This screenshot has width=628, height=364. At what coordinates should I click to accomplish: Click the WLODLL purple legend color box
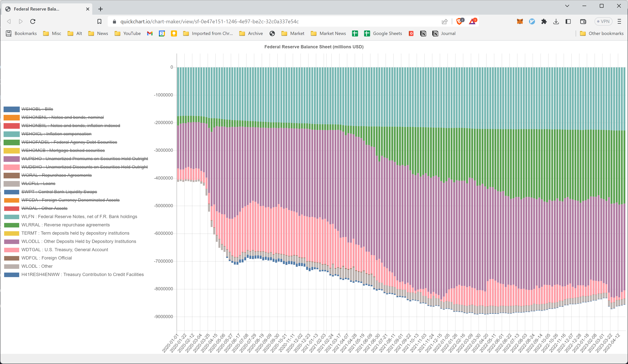[12, 241]
